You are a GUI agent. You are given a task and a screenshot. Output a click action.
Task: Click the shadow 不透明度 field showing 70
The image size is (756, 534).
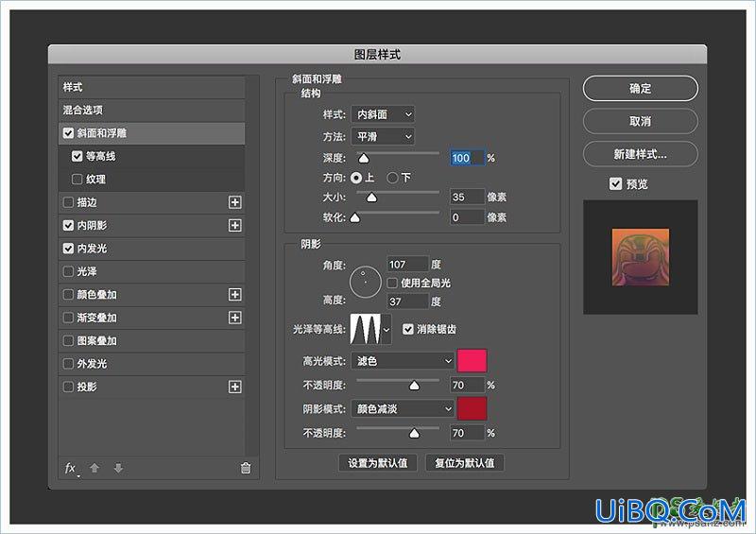[x=467, y=433]
